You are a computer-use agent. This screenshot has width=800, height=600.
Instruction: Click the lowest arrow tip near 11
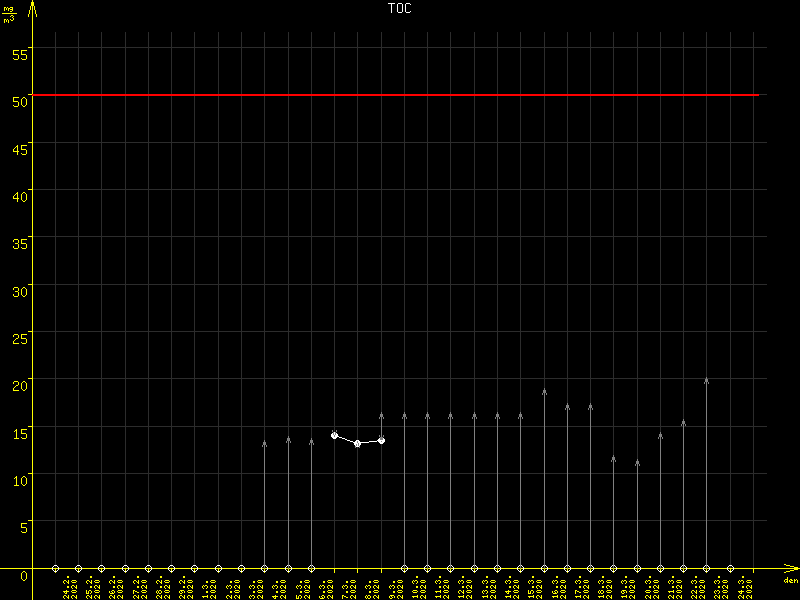coord(637,462)
